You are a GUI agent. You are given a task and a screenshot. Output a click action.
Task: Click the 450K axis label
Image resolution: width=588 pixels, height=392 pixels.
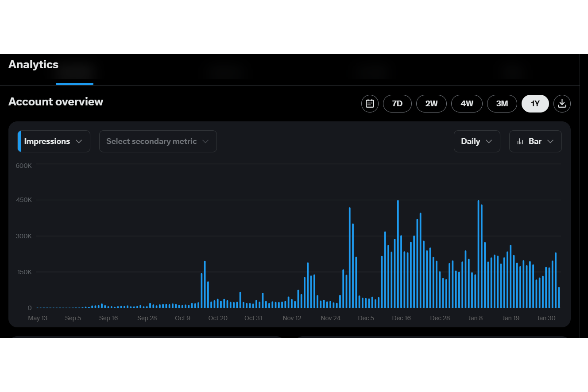pos(23,200)
